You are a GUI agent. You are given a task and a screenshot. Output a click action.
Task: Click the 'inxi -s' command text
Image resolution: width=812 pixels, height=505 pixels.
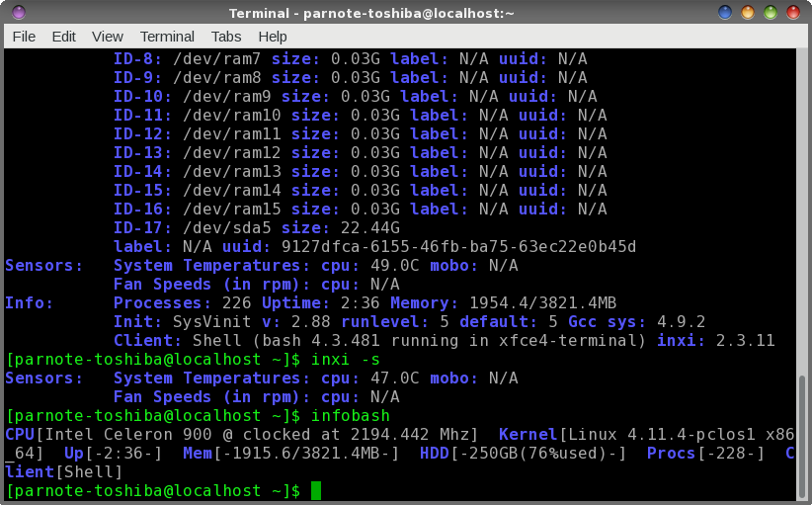[346, 360]
